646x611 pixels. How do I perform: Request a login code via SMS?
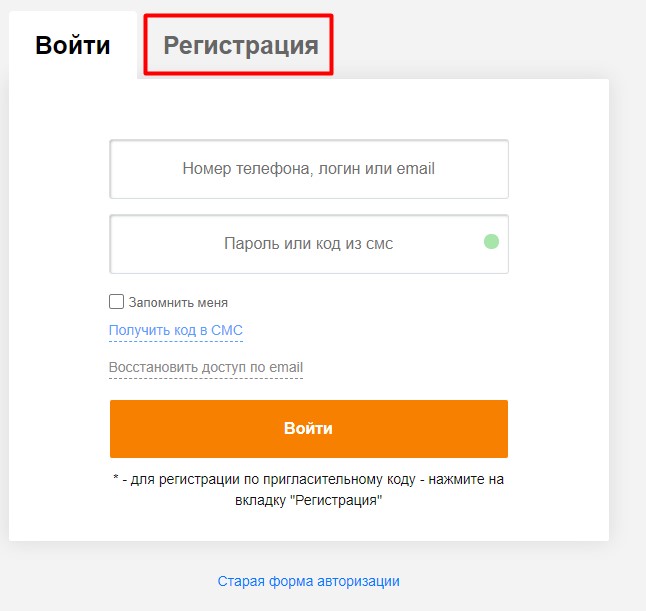pyautogui.click(x=175, y=330)
